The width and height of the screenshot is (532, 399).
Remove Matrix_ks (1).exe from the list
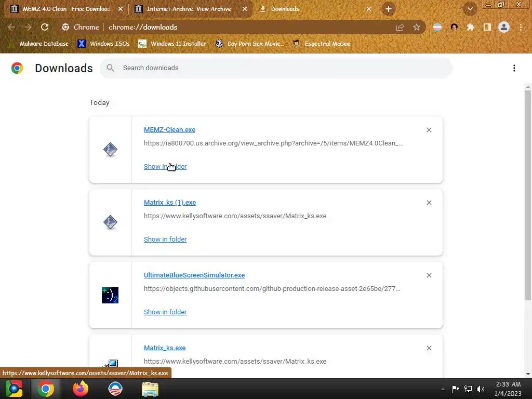point(429,203)
